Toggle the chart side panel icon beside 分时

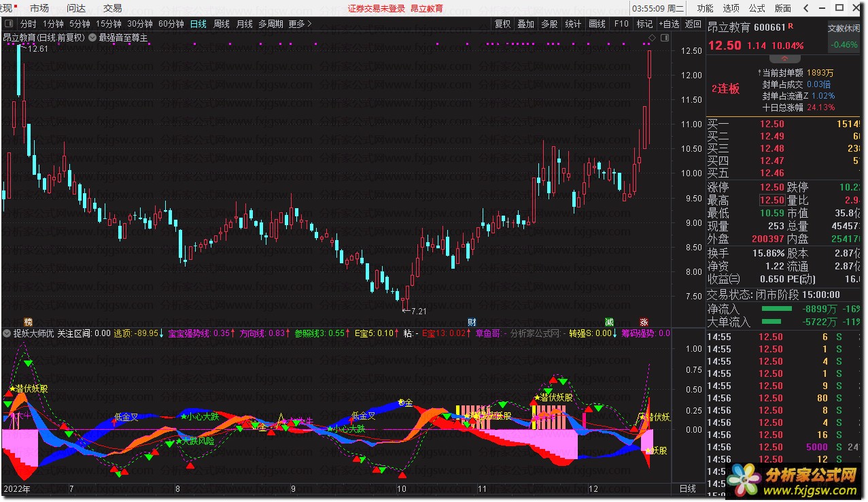[7, 24]
